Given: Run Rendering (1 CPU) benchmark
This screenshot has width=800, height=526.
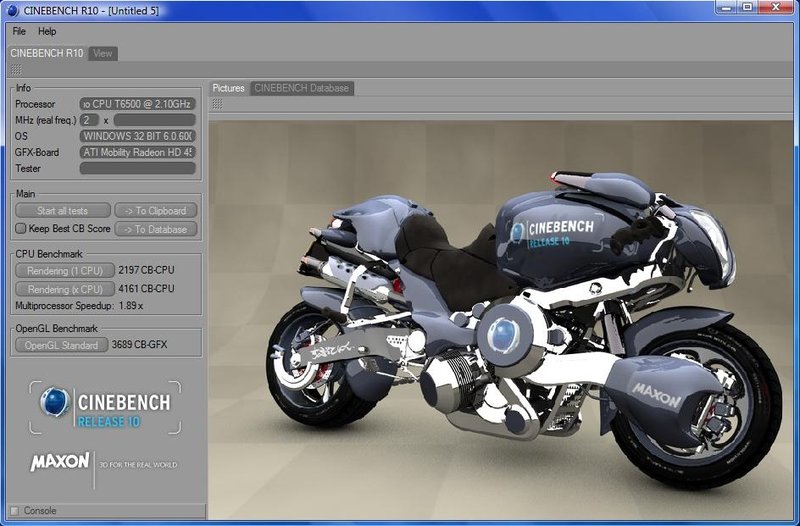Looking at the screenshot, I should (65, 271).
